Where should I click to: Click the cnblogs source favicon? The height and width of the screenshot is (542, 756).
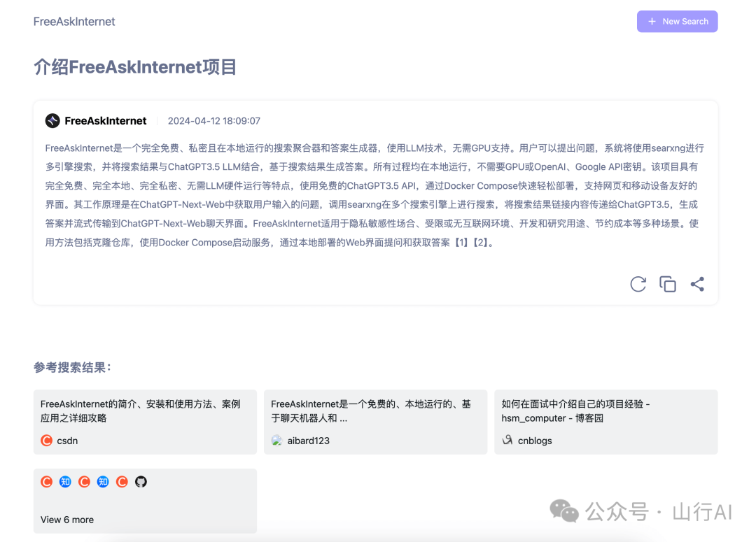pyautogui.click(x=507, y=440)
